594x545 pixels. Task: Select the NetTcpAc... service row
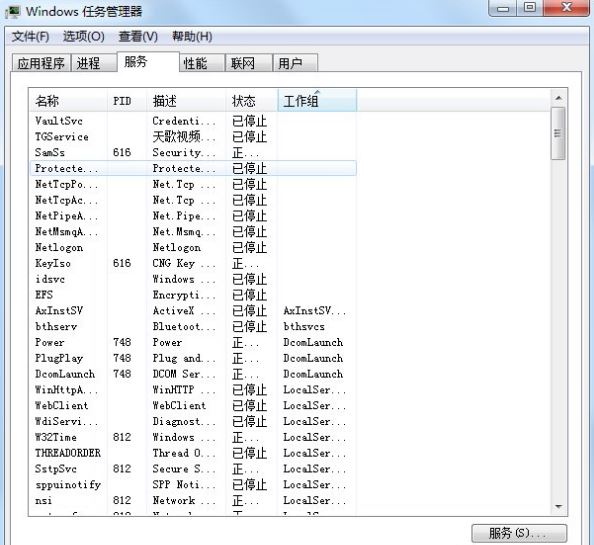coord(193,200)
